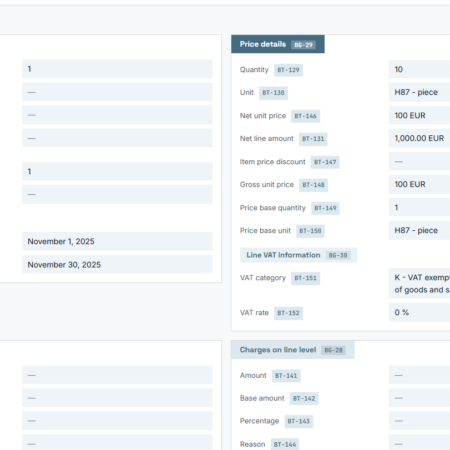Click the BT-146 Net unit price tag
The height and width of the screenshot is (450, 450).
[305, 116]
